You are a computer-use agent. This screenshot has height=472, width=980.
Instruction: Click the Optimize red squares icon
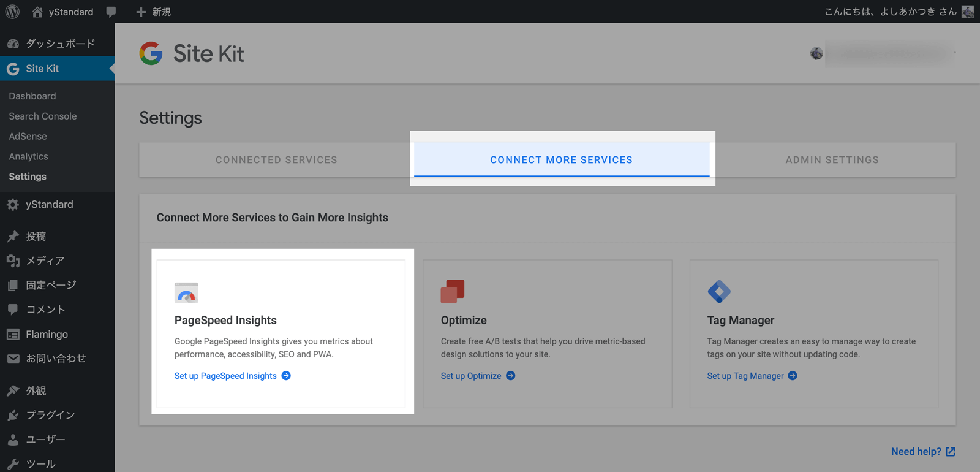pos(453,291)
